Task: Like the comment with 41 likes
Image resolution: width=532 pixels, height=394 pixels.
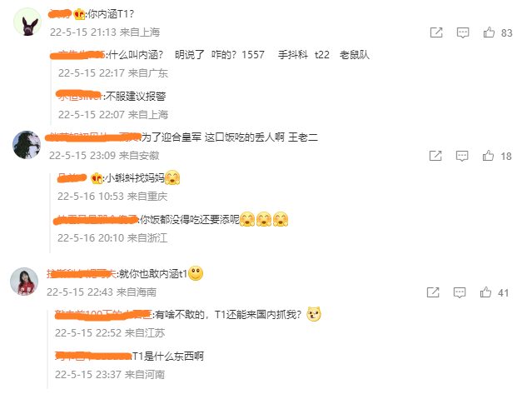Action: point(485,292)
